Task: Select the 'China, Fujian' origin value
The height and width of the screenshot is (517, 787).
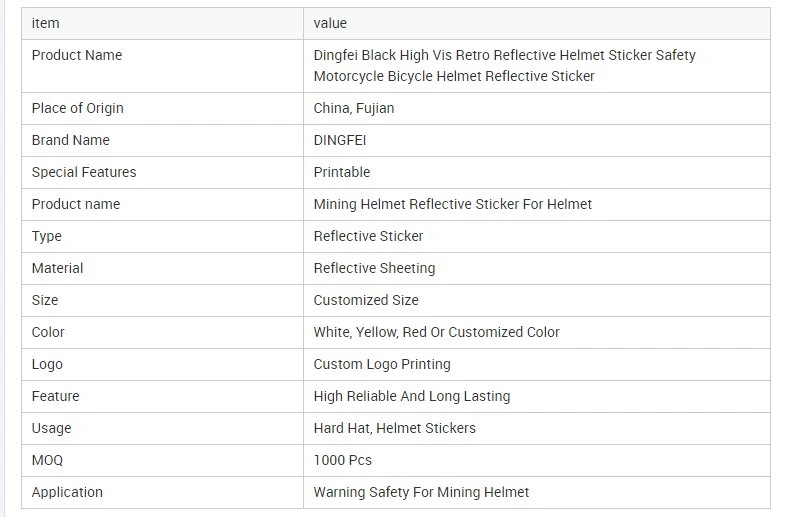Action: tap(354, 108)
